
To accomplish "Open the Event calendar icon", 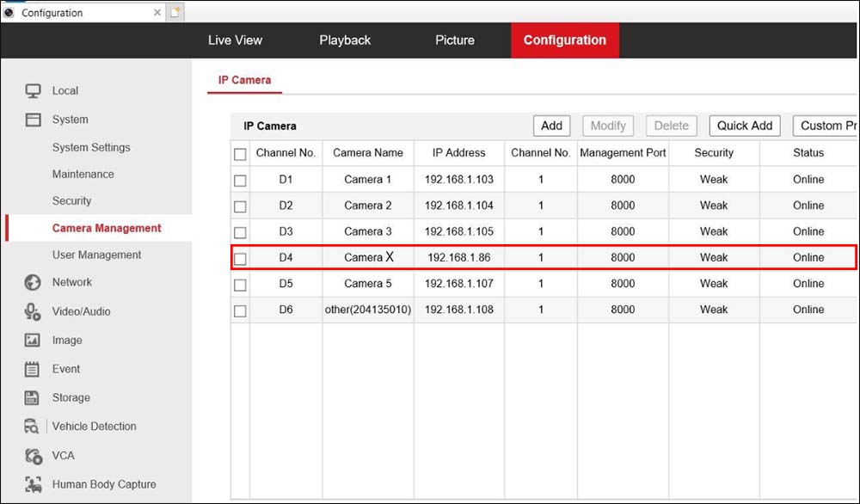I will (33, 368).
